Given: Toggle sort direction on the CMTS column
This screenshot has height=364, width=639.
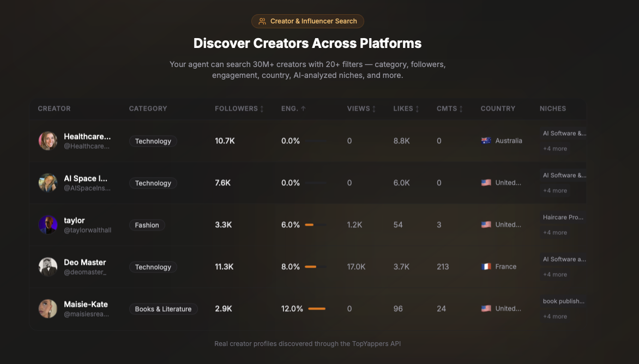Looking at the screenshot, I should point(461,108).
